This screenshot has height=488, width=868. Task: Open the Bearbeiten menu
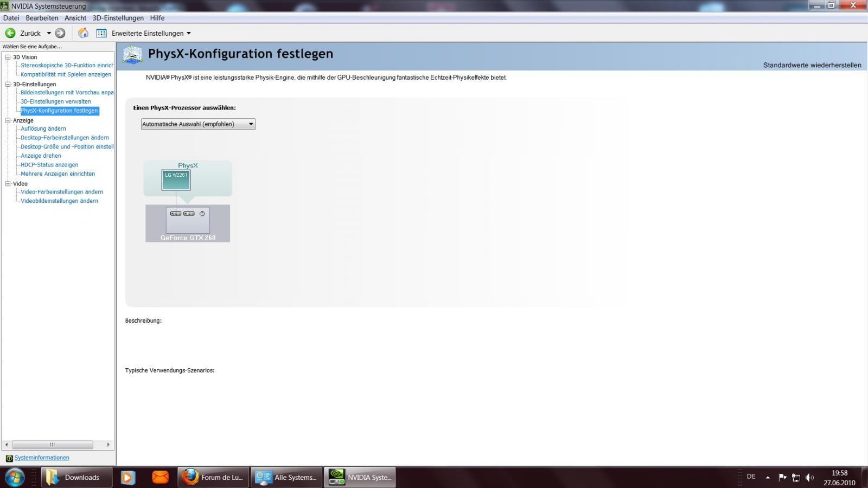click(42, 18)
